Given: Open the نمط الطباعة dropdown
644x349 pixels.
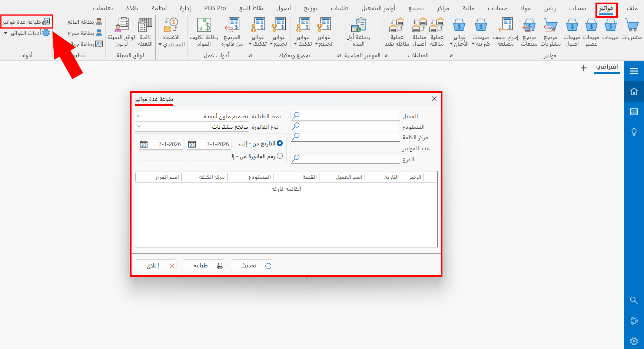Looking at the screenshot, I should 139,115.
